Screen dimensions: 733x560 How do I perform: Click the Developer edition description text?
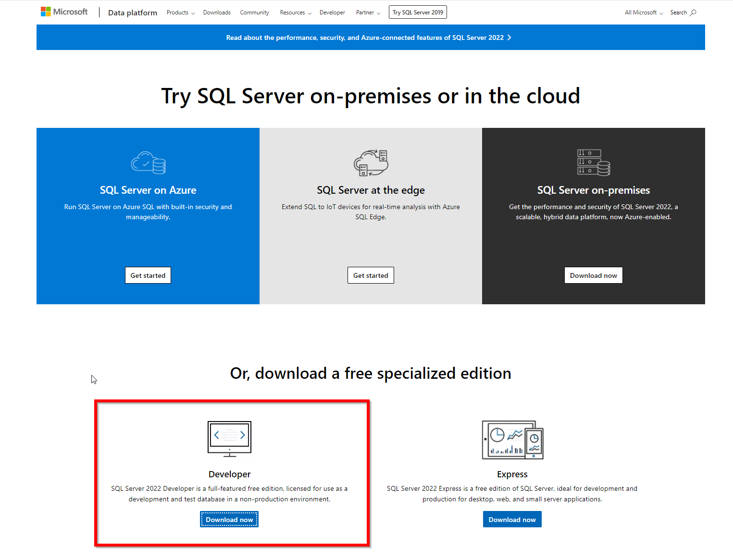coord(229,494)
